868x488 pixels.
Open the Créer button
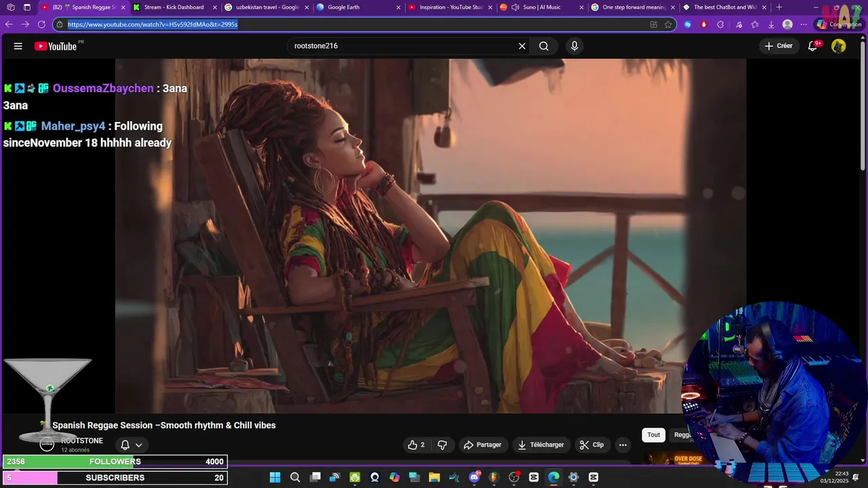pyautogui.click(x=778, y=46)
